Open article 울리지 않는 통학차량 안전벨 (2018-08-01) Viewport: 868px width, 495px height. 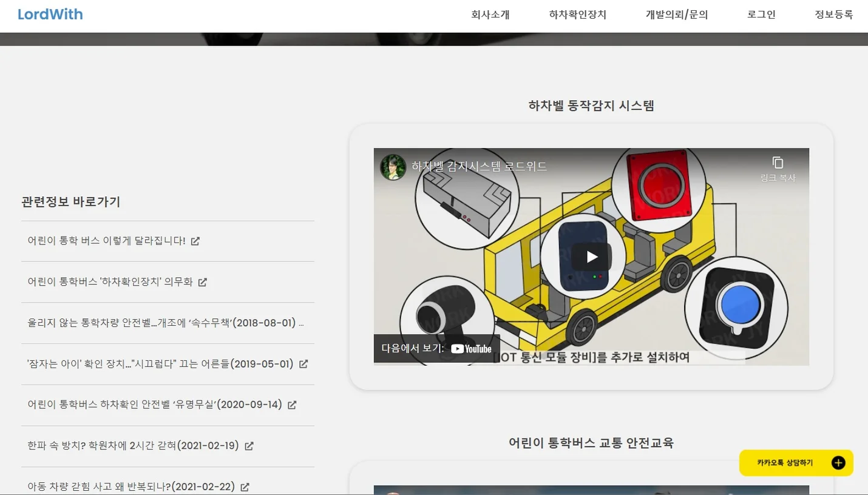tap(166, 323)
